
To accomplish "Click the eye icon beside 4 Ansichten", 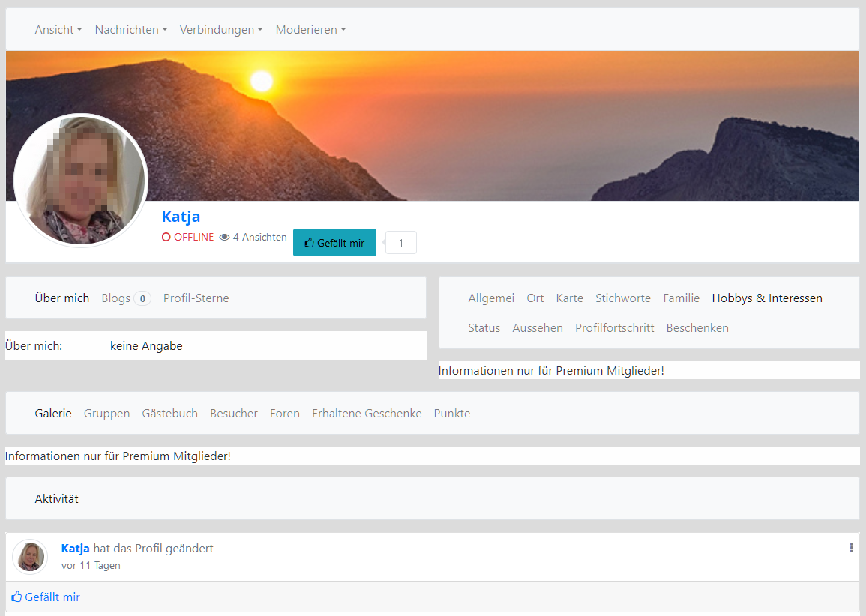I will [224, 238].
